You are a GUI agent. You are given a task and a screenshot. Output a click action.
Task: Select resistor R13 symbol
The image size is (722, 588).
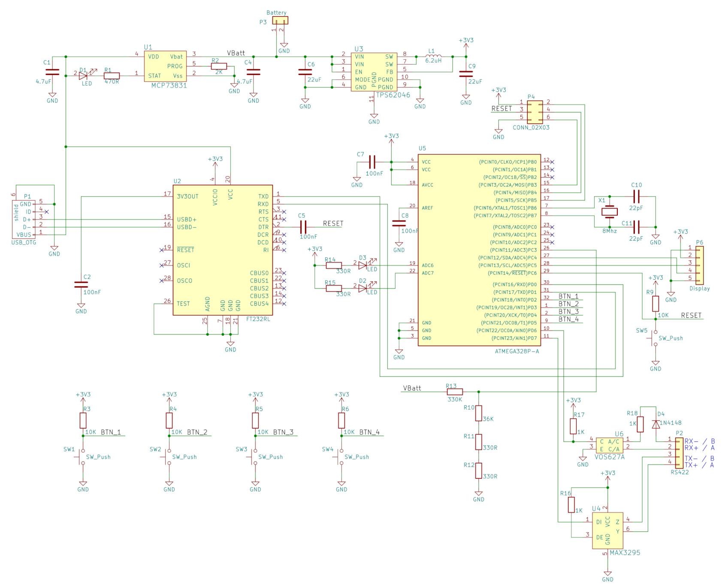[455, 392]
